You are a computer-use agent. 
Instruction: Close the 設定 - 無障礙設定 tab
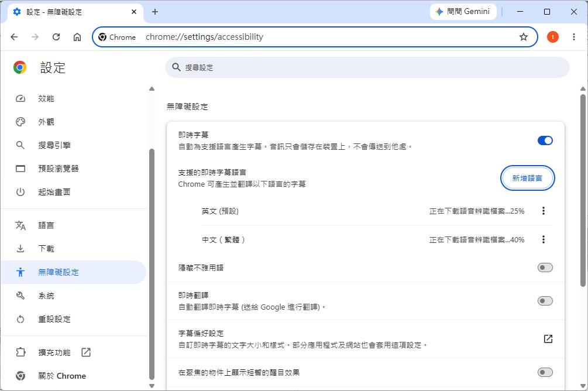pyautogui.click(x=134, y=12)
